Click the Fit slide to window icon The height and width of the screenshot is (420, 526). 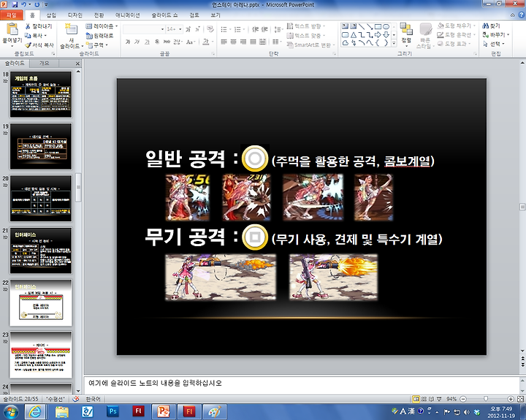[x=520, y=400]
